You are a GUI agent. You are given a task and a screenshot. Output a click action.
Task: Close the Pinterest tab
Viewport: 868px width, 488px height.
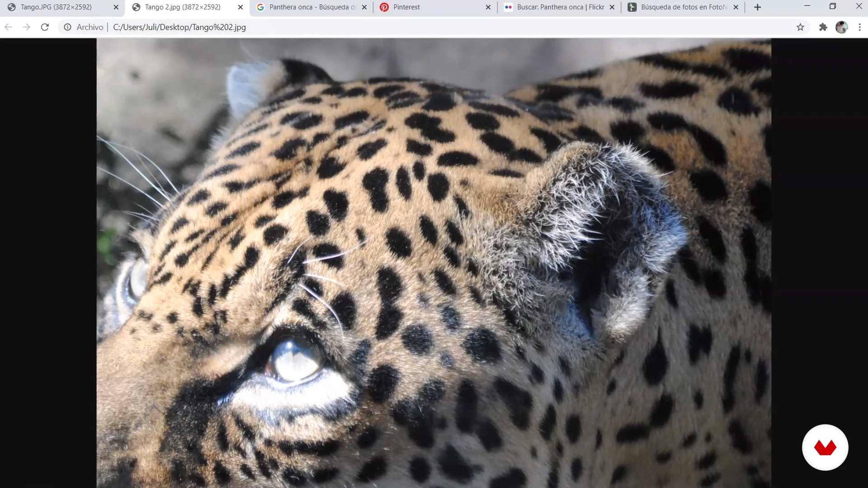pyautogui.click(x=488, y=7)
